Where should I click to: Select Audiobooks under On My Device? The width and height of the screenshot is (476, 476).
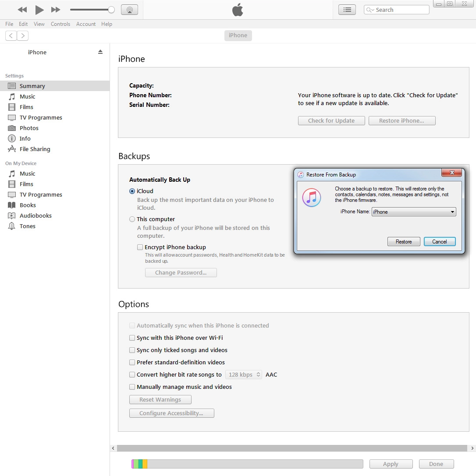pyautogui.click(x=36, y=215)
